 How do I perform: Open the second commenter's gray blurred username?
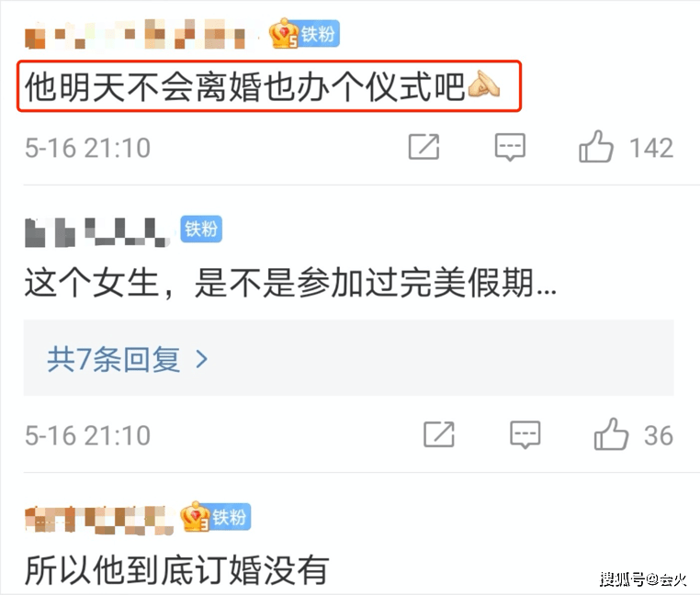pos(96,232)
